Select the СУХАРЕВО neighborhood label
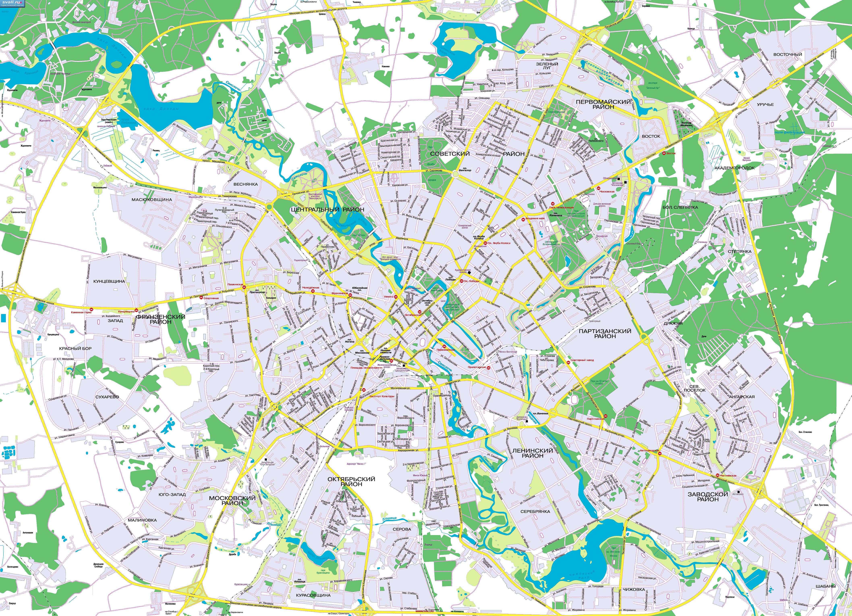This screenshot has width=852, height=616. pyautogui.click(x=107, y=397)
